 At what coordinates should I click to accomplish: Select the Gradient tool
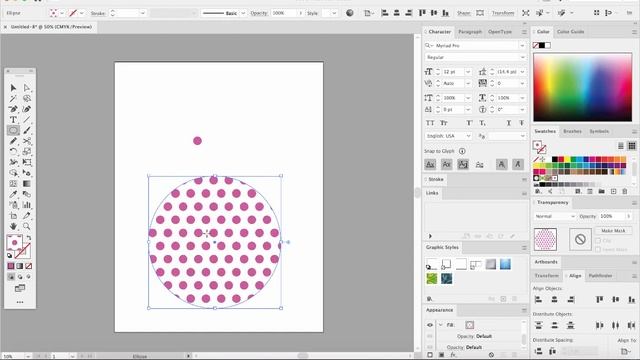coord(27,184)
